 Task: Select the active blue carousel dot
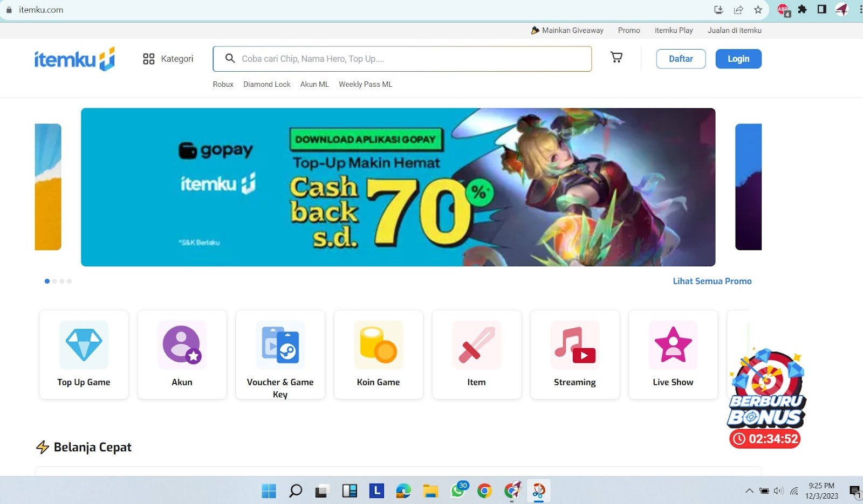tap(47, 281)
